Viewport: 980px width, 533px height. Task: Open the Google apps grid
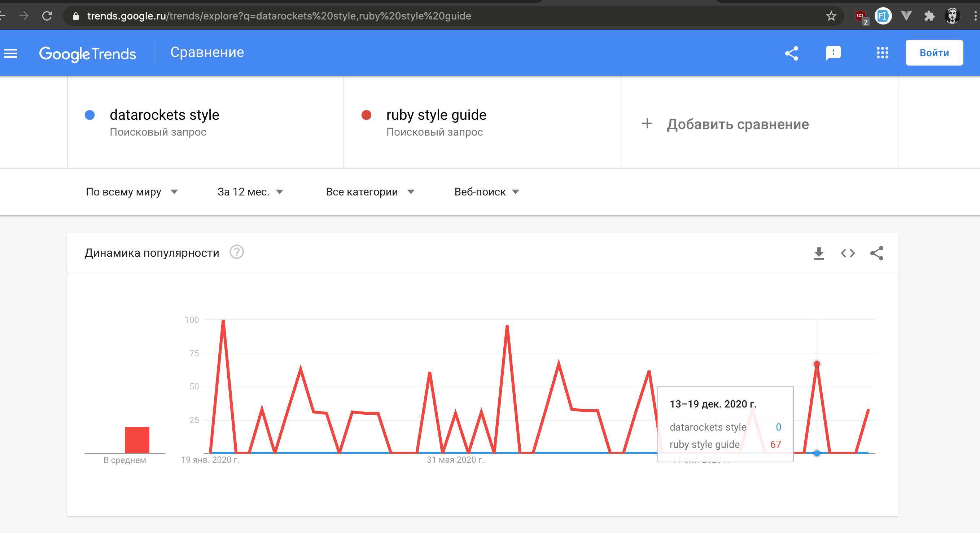[882, 53]
